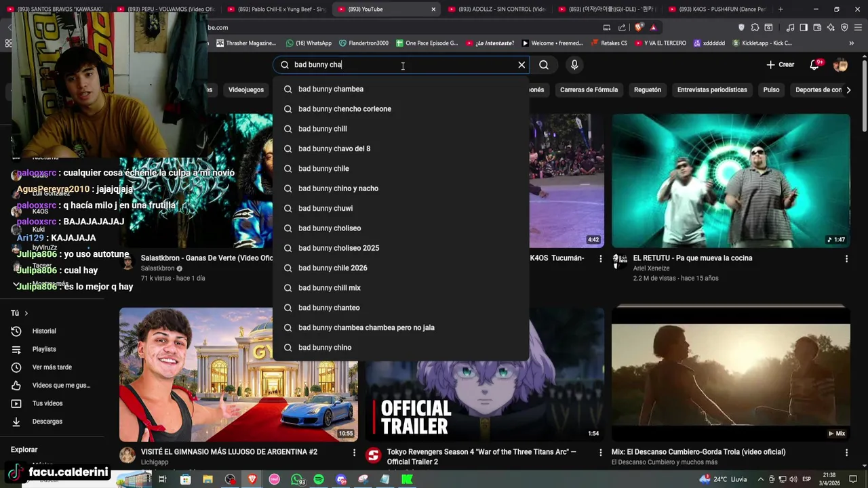Open the Brave VPN shield icon

coord(844,28)
